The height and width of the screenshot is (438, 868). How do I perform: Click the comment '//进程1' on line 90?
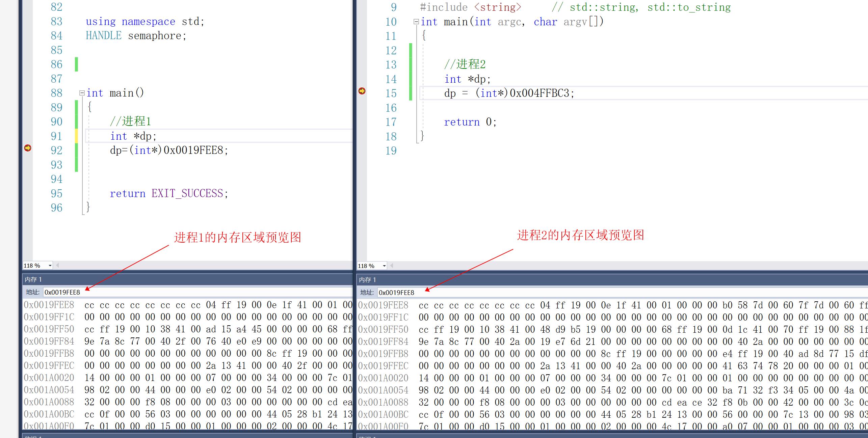pyautogui.click(x=130, y=121)
